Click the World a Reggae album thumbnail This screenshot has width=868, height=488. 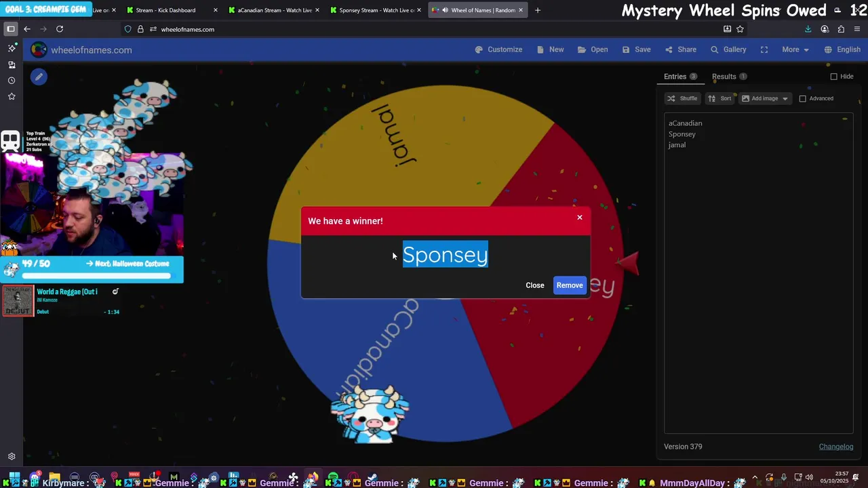18,300
